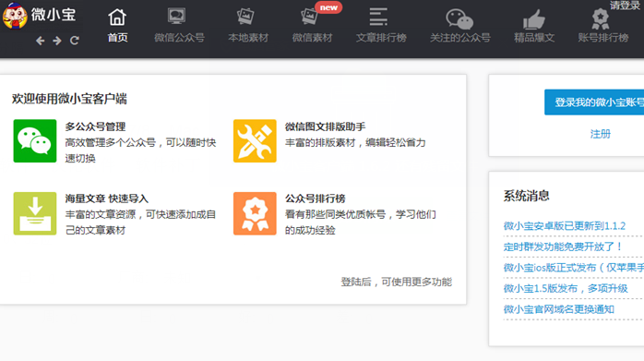644x361 pixels.
Task: Select the 账号排行榜 tab label
Action: pos(602,38)
